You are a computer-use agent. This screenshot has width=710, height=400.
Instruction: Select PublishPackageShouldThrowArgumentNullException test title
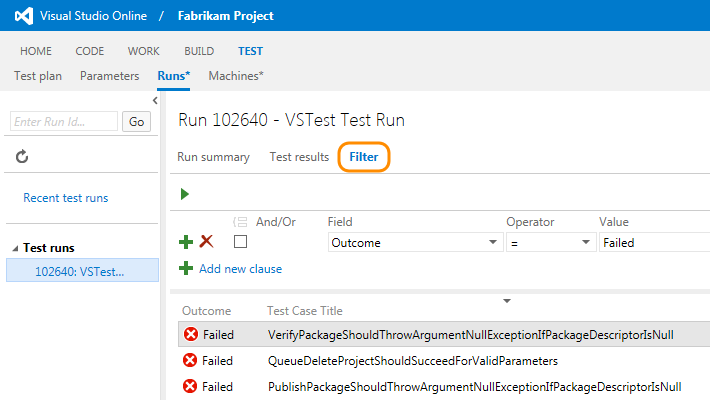click(475, 387)
